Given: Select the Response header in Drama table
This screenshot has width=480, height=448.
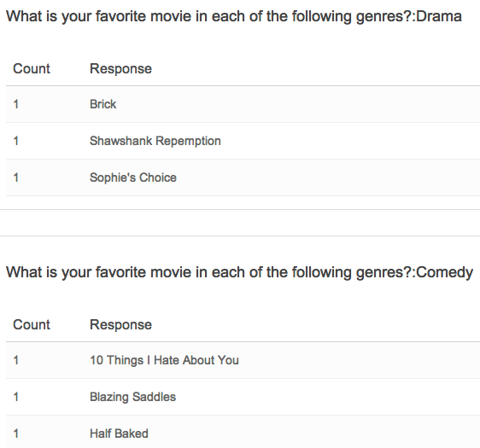Looking at the screenshot, I should pos(120,69).
